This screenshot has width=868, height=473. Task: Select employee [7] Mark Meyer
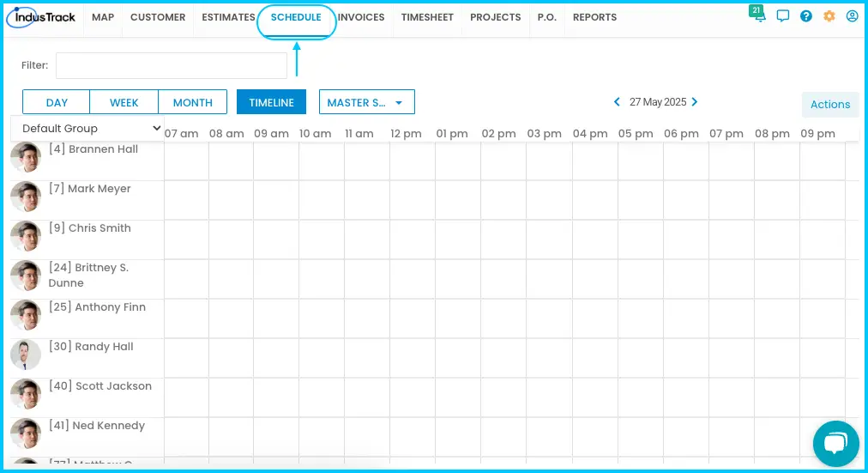90,188
